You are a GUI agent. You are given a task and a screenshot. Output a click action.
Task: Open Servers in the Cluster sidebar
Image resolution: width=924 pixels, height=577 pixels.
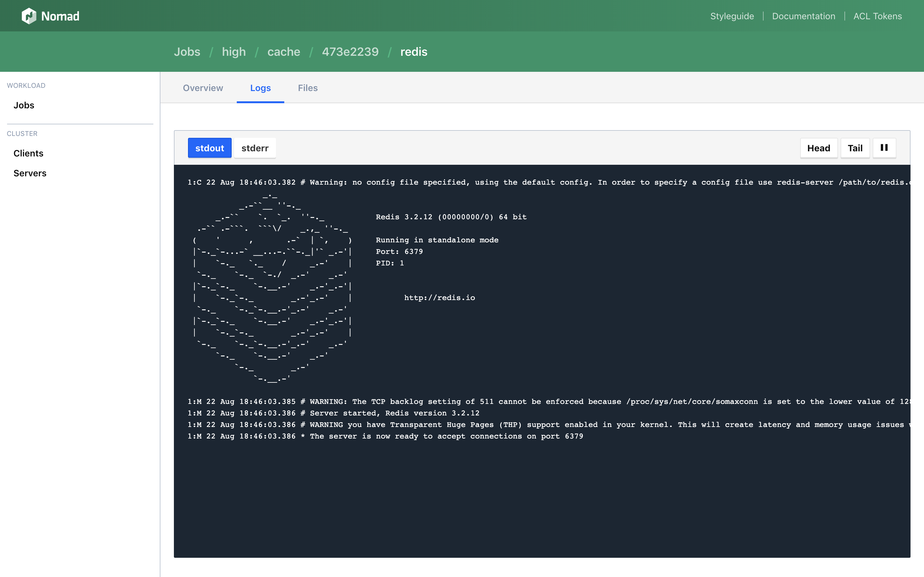point(30,173)
